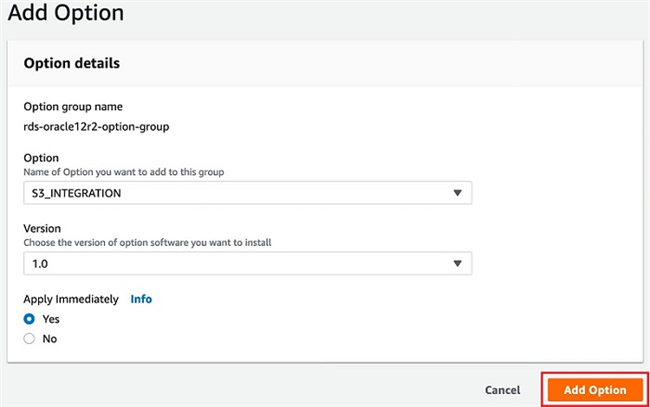This screenshot has width=650, height=407.
Task: Click the "Option" field label
Action: (41, 158)
